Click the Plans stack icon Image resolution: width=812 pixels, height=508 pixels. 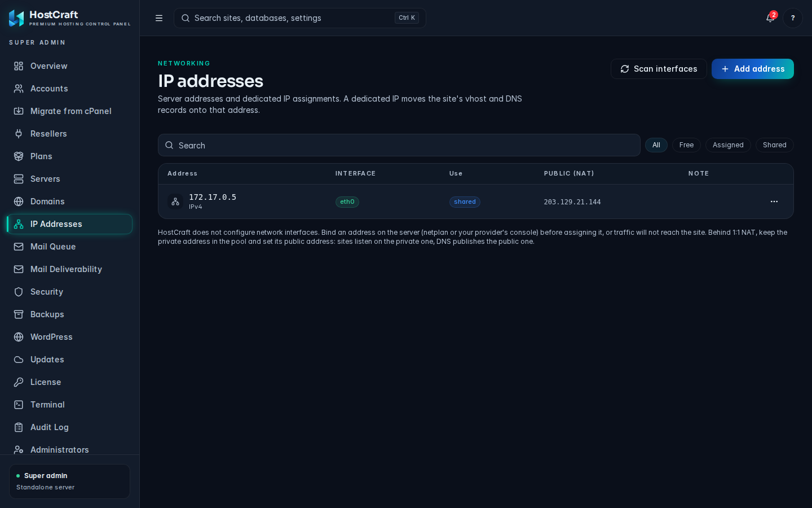point(19,156)
